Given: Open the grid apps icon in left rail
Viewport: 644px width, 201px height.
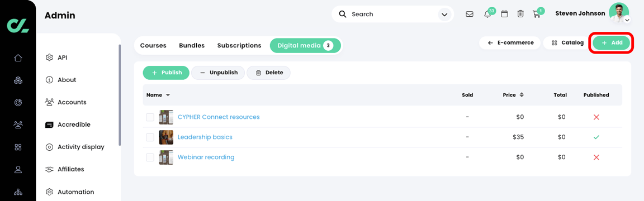Looking at the screenshot, I should click(18, 147).
